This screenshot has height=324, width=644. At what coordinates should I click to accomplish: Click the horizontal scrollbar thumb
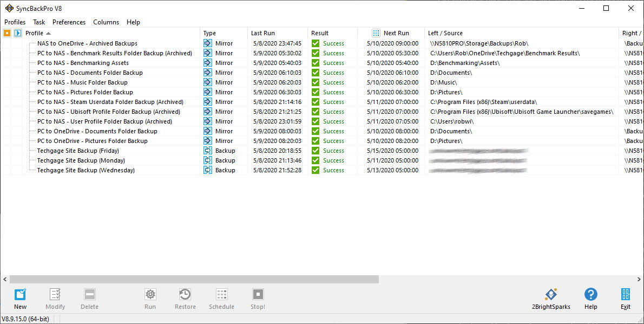[x=194, y=279]
